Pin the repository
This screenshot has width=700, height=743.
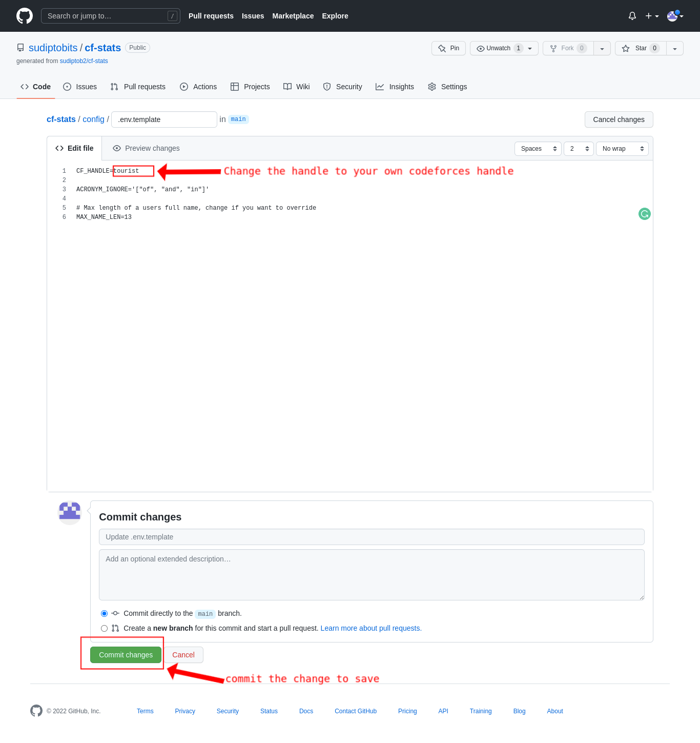coord(448,48)
